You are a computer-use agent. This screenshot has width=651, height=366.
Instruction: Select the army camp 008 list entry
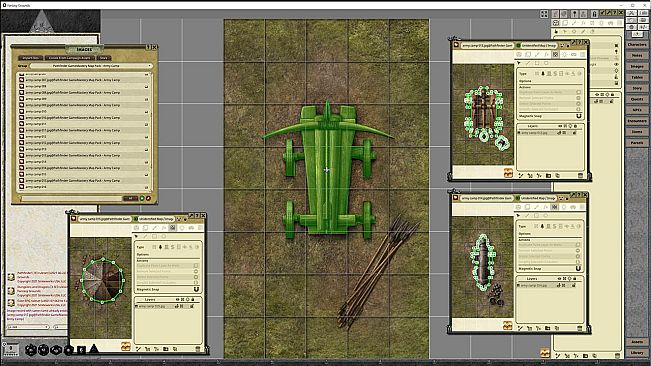click(x=83, y=86)
